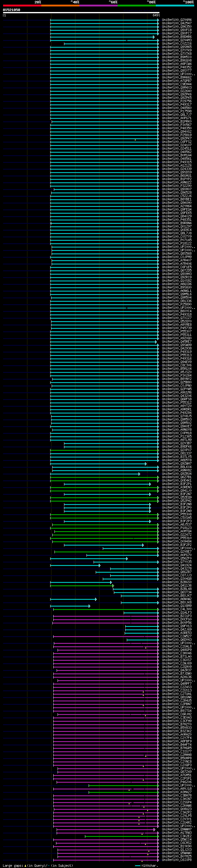
Task: Select the UniRef100_B9GQ08 label
Action: point(177,60)
